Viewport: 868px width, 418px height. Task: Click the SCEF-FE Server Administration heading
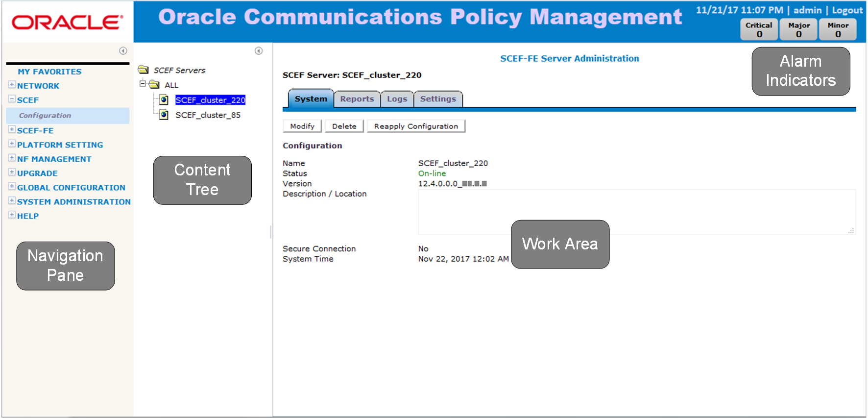point(569,58)
